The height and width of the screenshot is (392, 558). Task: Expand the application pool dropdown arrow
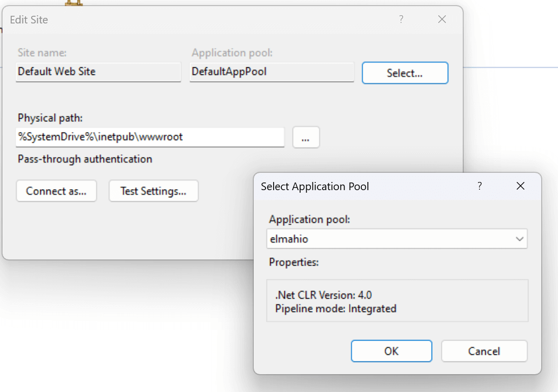[520, 239]
